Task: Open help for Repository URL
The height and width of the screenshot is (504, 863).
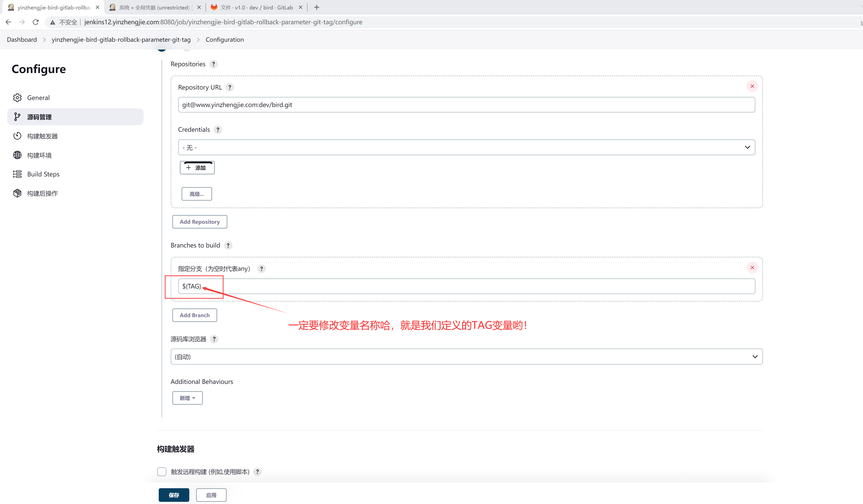Action: (x=230, y=87)
